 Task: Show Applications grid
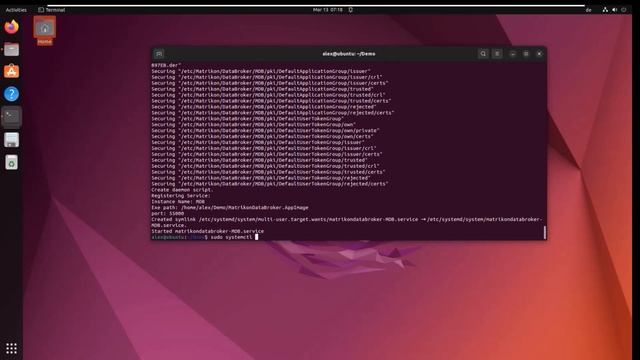(11, 348)
